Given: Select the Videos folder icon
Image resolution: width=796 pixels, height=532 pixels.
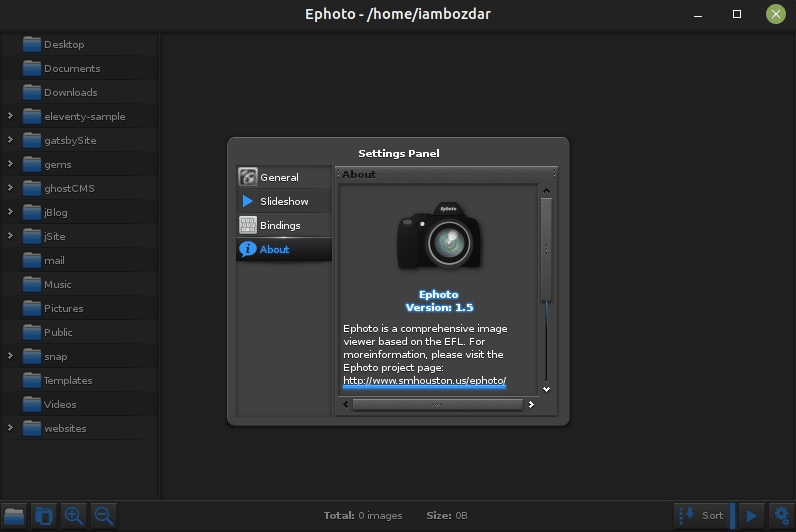Looking at the screenshot, I should [x=31, y=404].
